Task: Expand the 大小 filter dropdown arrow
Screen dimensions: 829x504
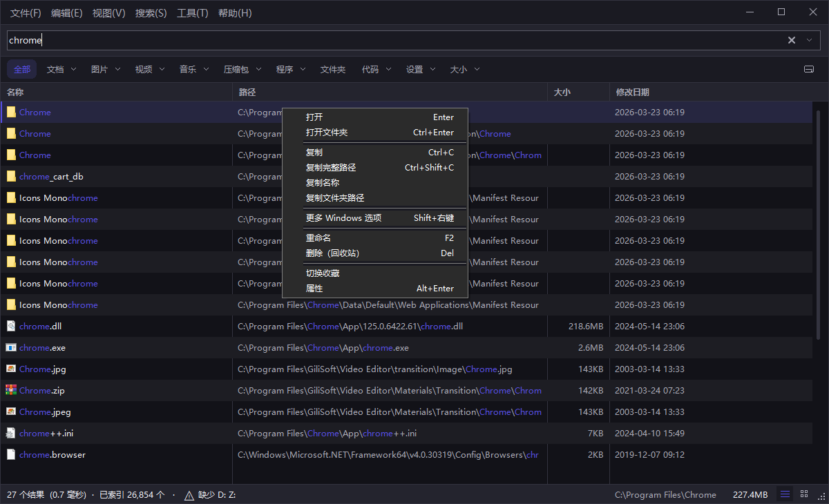Action: (x=477, y=69)
